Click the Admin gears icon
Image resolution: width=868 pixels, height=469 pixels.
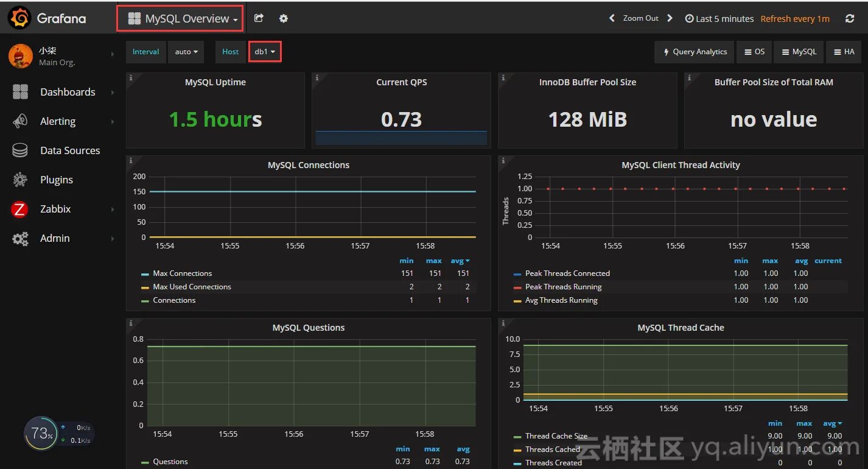(x=20, y=239)
